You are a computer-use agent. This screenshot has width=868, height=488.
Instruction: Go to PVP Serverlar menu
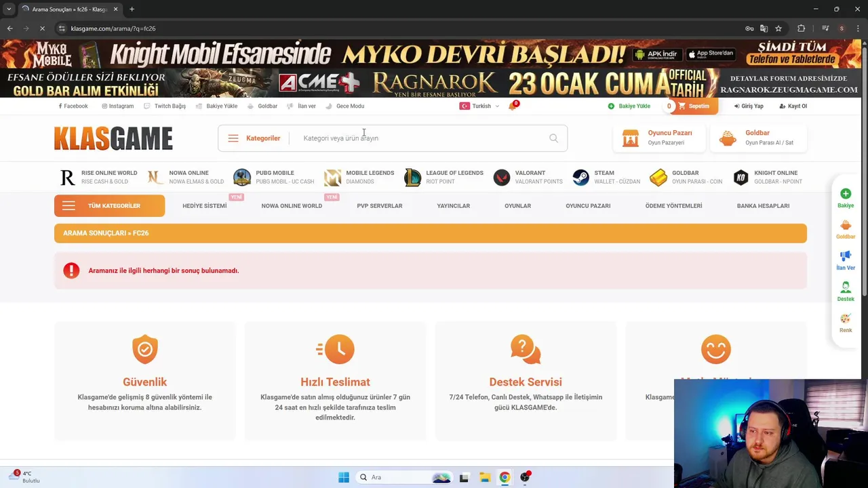(x=380, y=205)
